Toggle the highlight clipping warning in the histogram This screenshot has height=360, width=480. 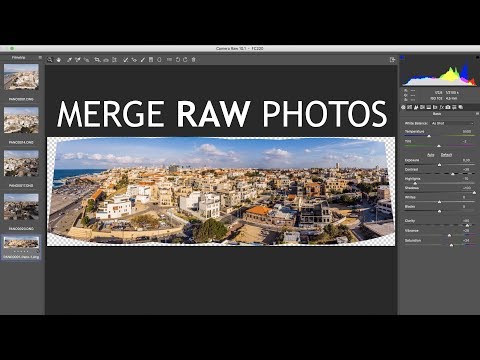pos(478,58)
